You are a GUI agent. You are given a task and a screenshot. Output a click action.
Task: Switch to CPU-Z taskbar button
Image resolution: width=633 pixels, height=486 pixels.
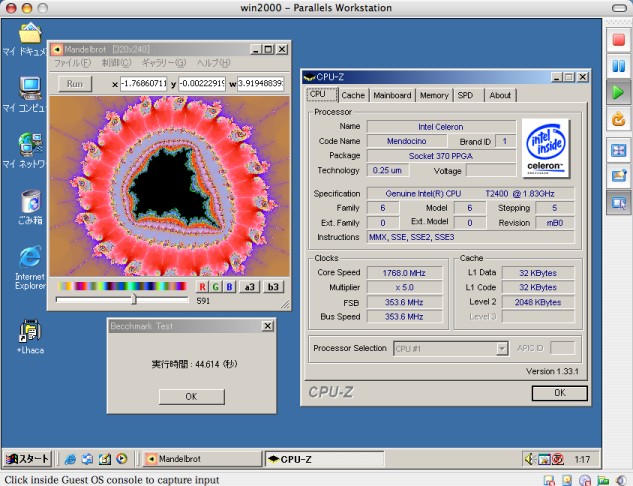point(325,459)
